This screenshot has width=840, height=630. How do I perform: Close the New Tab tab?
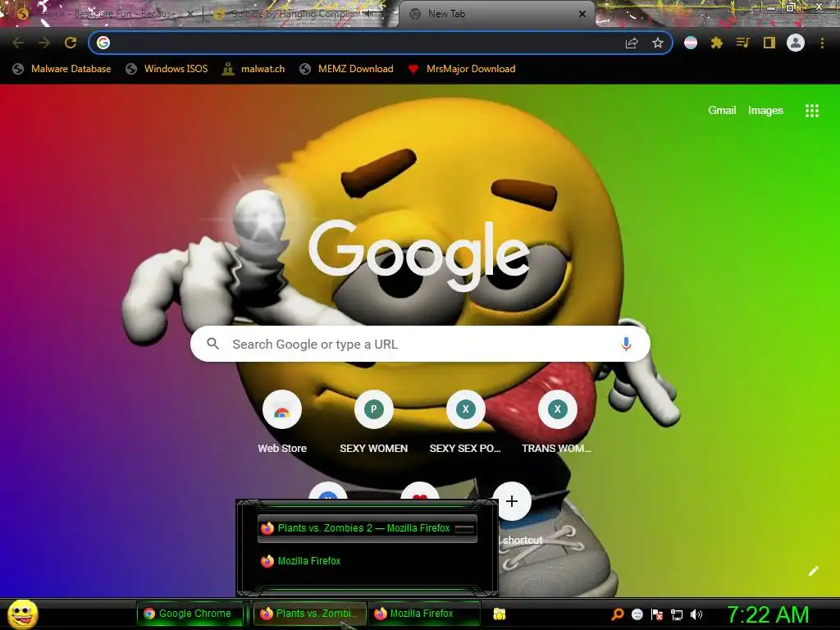[x=582, y=14]
